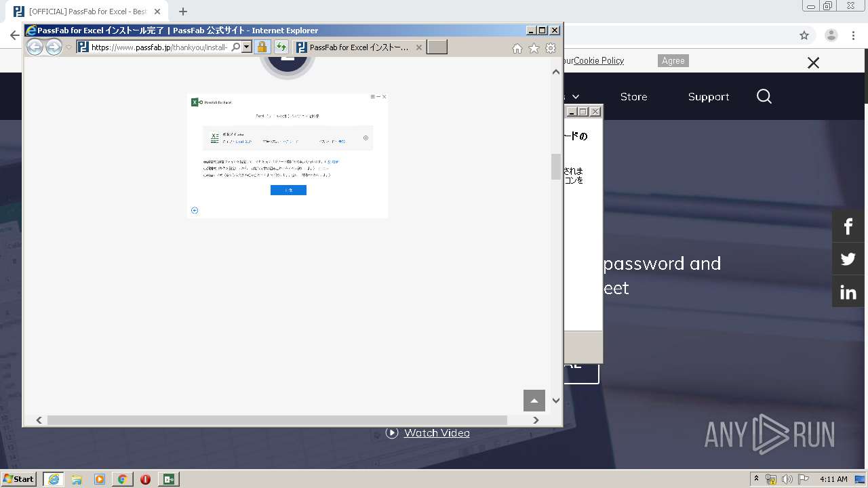Click the Action Center flag tray icon
The image size is (868, 488).
[x=804, y=479]
